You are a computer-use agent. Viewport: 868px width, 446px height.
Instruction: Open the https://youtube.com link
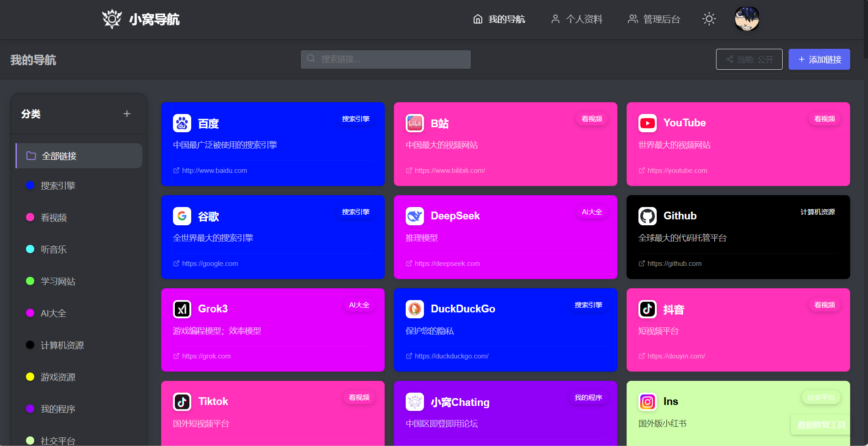tap(673, 171)
